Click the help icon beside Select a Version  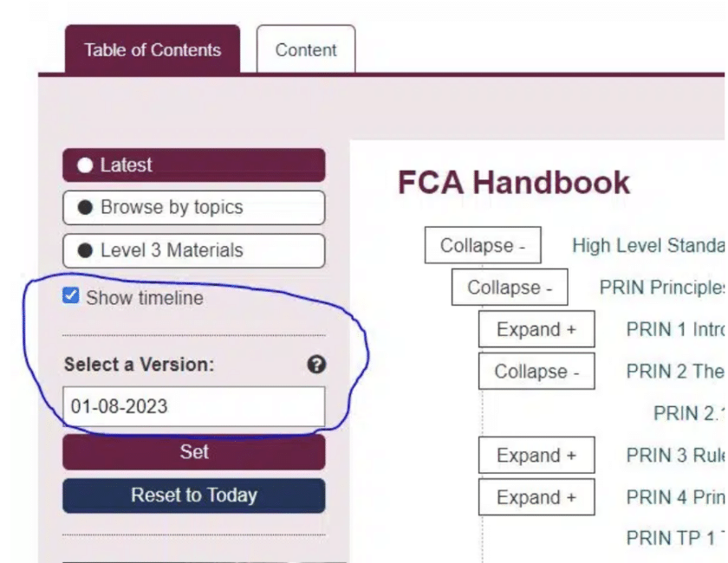coord(316,365)
